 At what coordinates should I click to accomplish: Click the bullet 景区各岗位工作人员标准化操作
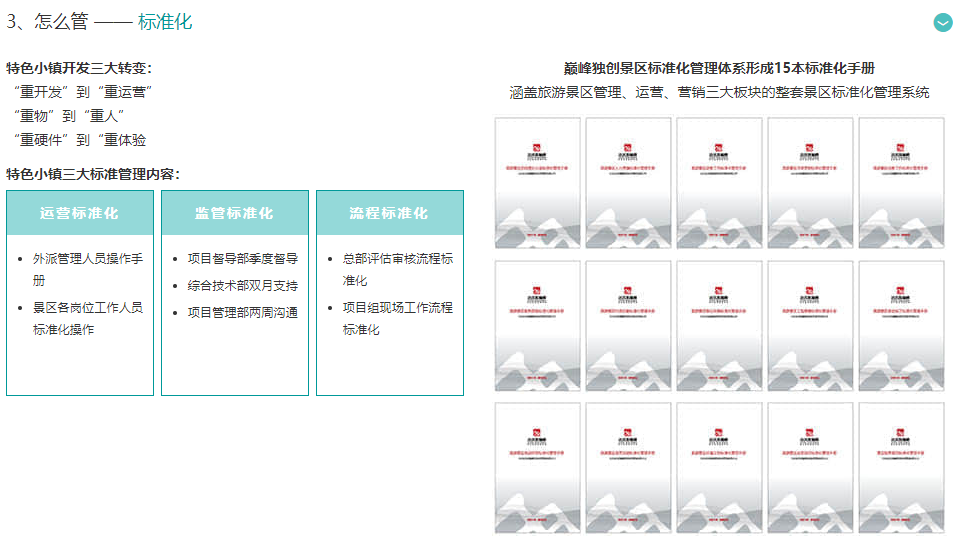[88, 318]
